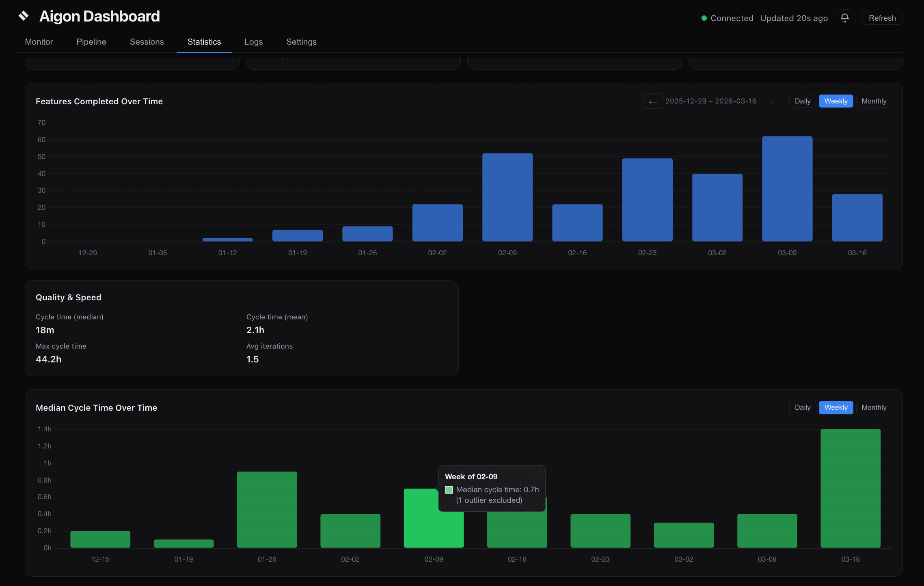Click the green Connected status dot
924x586 pixels.
coord(704,18)
